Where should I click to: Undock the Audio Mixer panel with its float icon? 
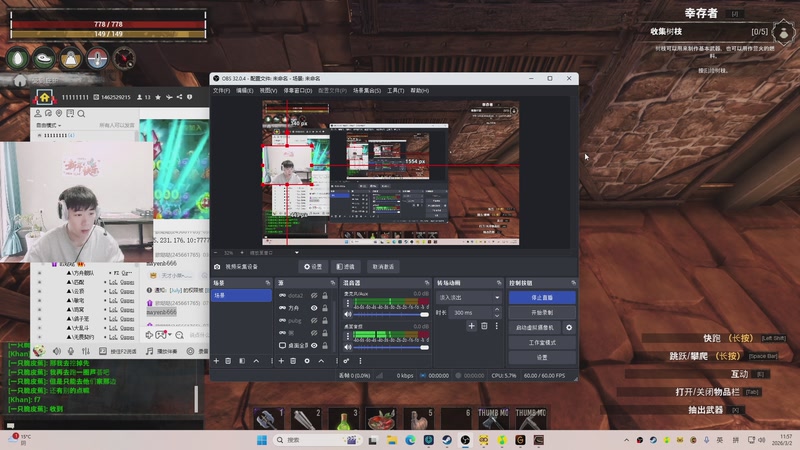pyautogui.click(x=427, y=283)
